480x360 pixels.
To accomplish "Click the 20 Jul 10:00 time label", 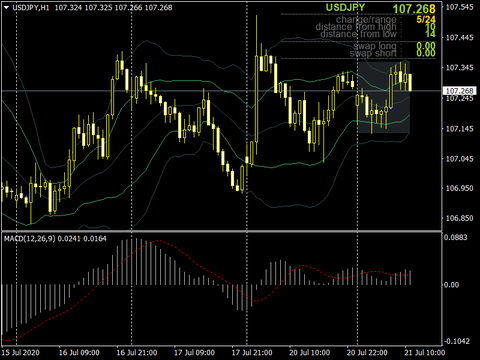I will coord(309,353).
